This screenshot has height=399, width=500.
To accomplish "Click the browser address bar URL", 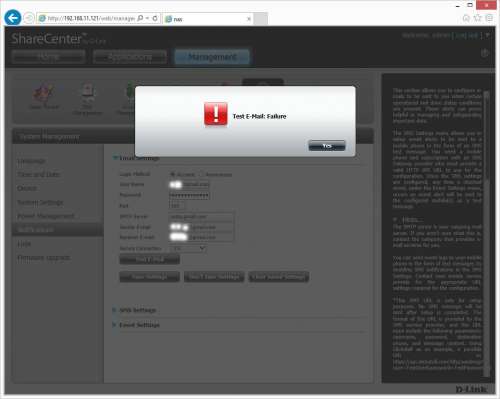I will pos(91,18).
